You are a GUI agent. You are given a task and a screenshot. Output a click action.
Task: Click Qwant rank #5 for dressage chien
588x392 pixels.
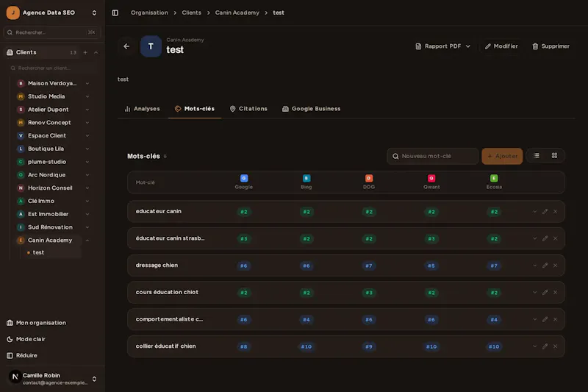[431, 266]
